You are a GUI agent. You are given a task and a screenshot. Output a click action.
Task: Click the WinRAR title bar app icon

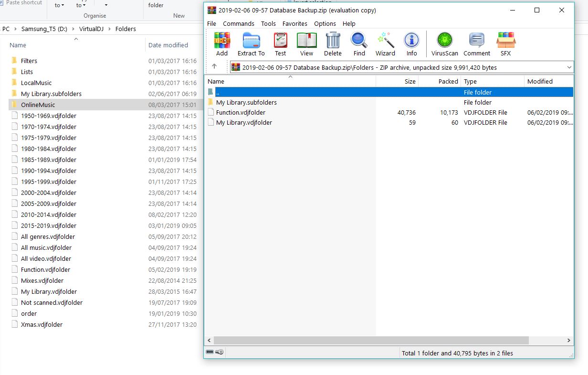pyautogui.click(x=212, y=10)
